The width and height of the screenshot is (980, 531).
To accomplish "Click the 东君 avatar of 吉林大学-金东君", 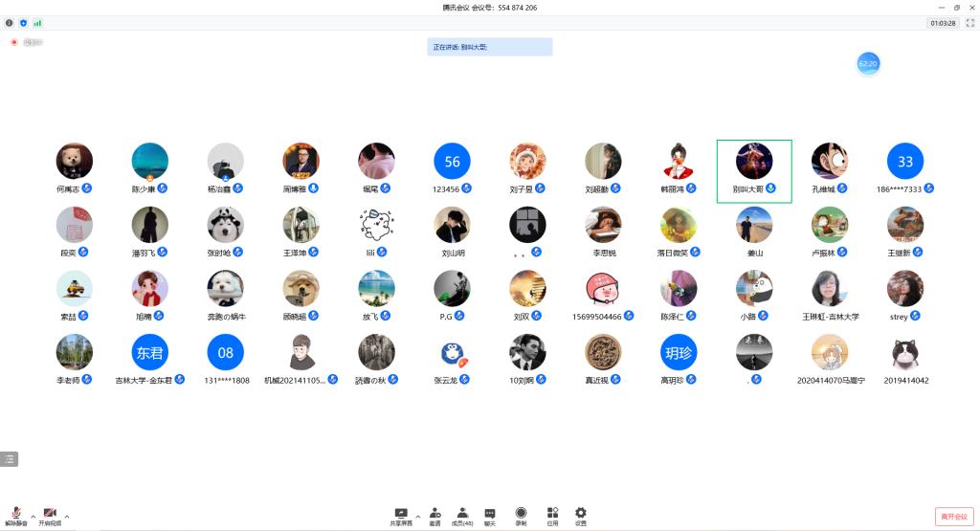I will click(150, 353).
